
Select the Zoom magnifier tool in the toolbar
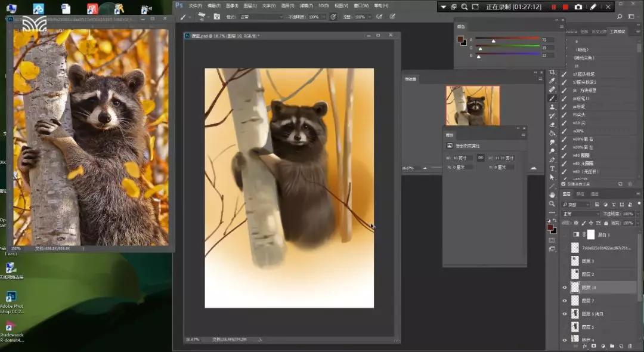(x=552, y=203)
